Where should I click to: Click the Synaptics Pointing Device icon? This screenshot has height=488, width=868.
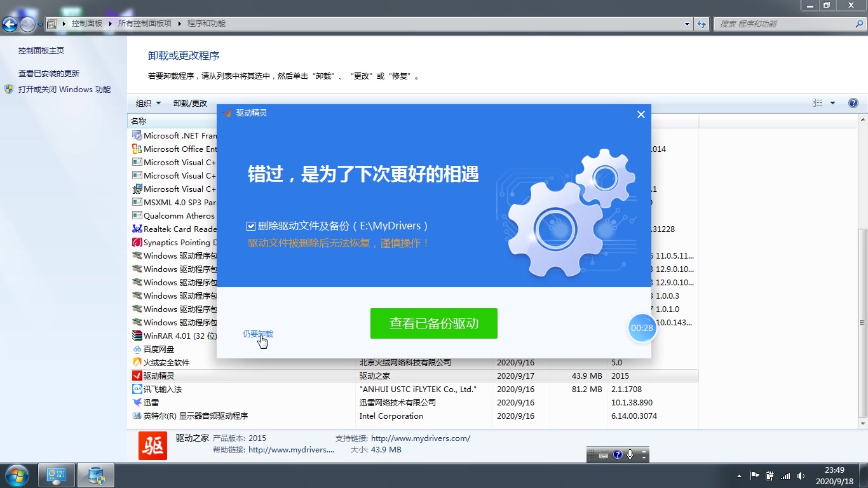[x=137, y=242]
